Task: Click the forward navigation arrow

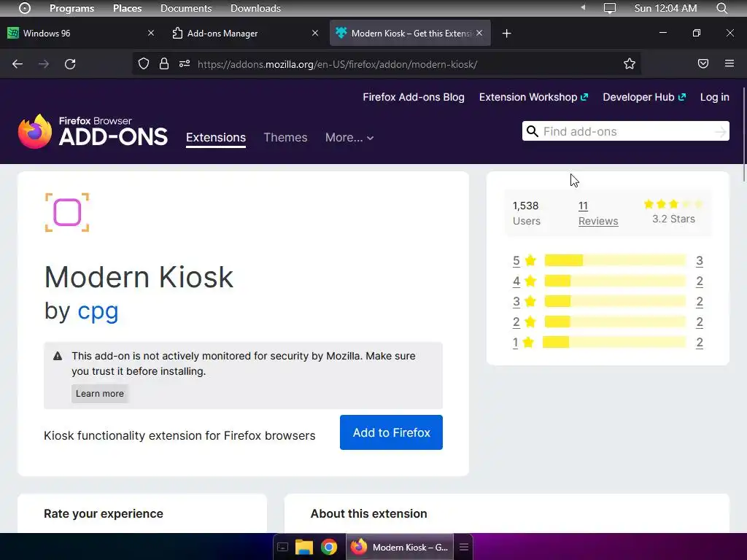Action: point(44,64)
